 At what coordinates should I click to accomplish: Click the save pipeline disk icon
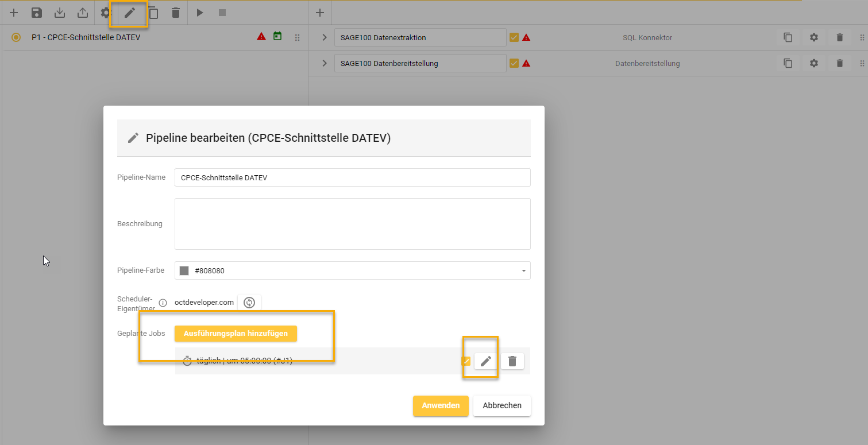tap(37, 13)
